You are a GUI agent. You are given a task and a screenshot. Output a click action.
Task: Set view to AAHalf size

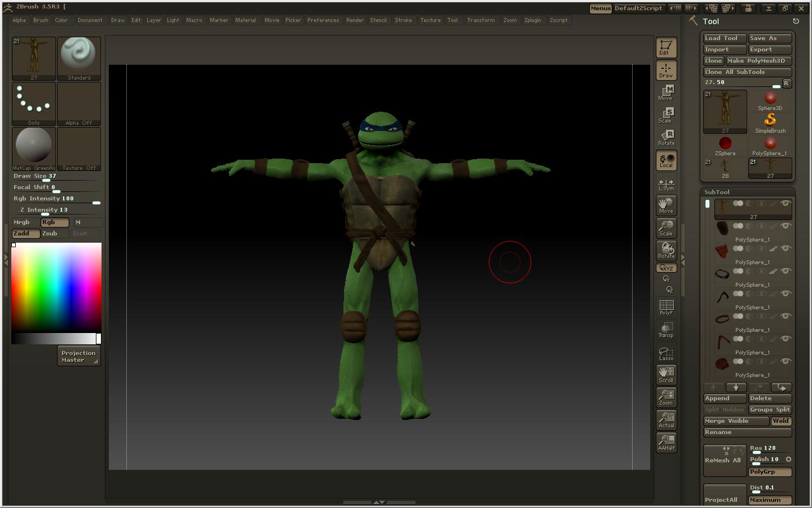(x=666, y=443)
